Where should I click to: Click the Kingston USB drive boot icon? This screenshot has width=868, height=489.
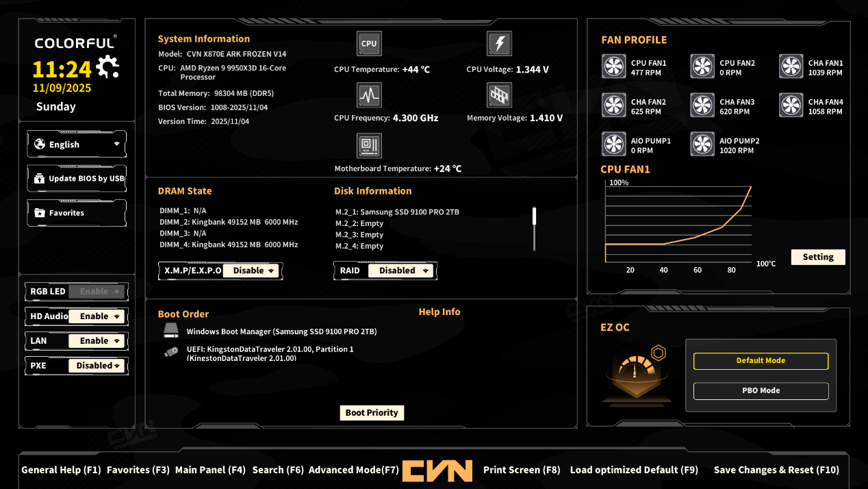click(170, 353)
